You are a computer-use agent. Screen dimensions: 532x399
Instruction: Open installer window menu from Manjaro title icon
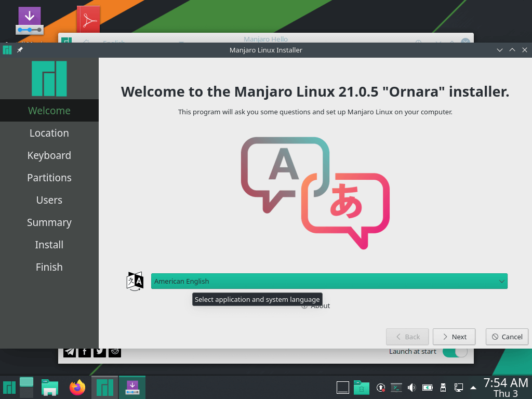point(7,50)
